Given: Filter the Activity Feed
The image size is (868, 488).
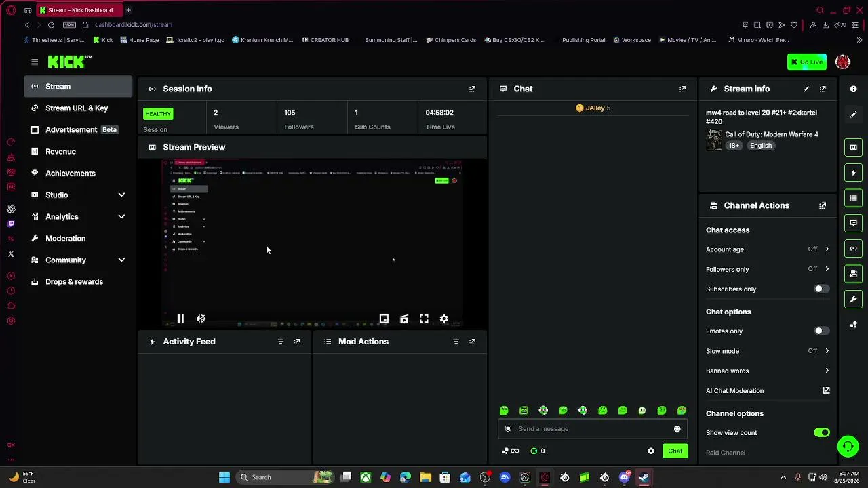Looking at the screenshot, I should (x=281, y=342).
